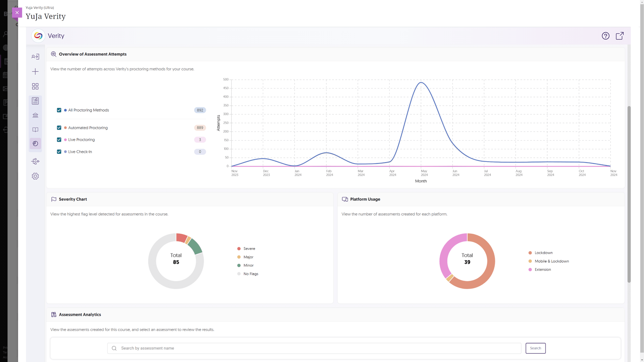Open the open-book sidebar icon
This screenshot has height=362, width=644.
tap(35, 130)
